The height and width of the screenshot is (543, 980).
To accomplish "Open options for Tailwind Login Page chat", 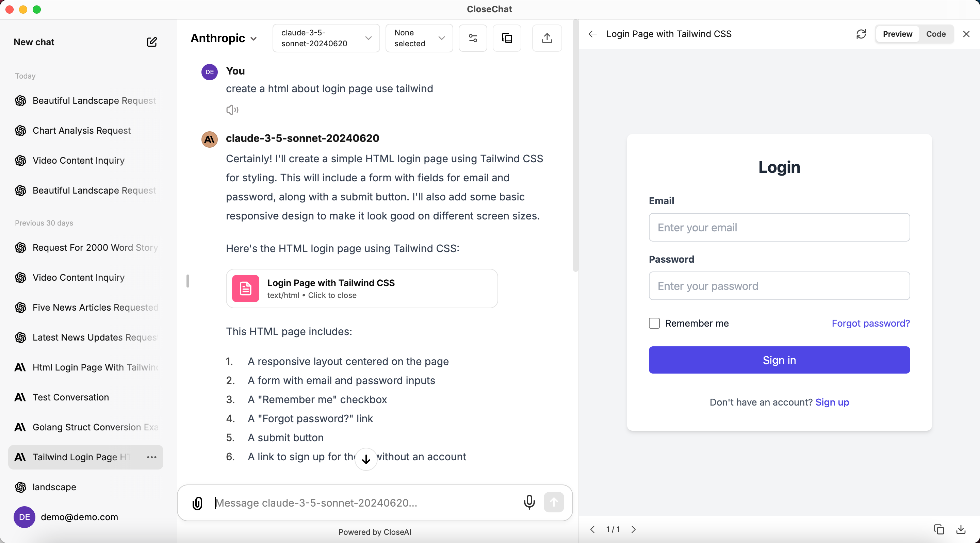I will (x=151, y=457).
